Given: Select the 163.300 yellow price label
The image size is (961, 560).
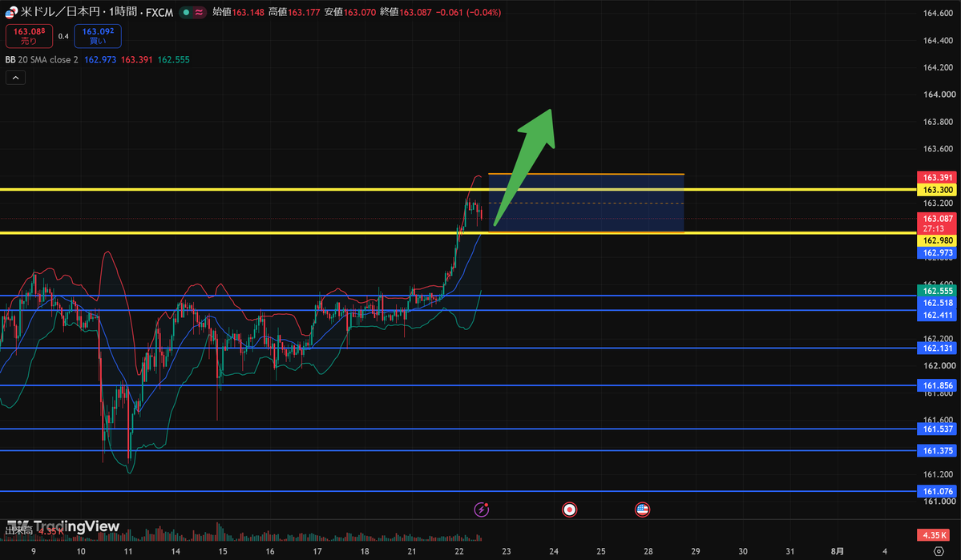Looking at the screenshot, I should 937,190.
